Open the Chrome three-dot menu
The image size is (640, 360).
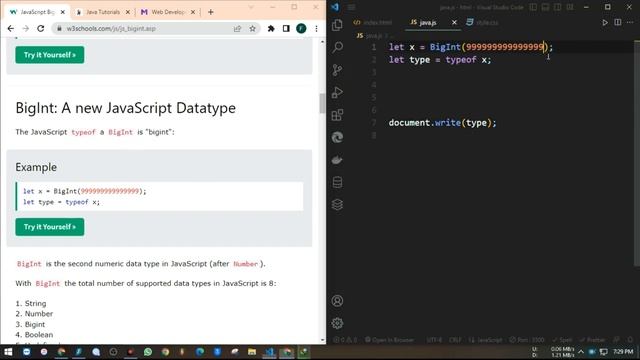click(316, 29)
